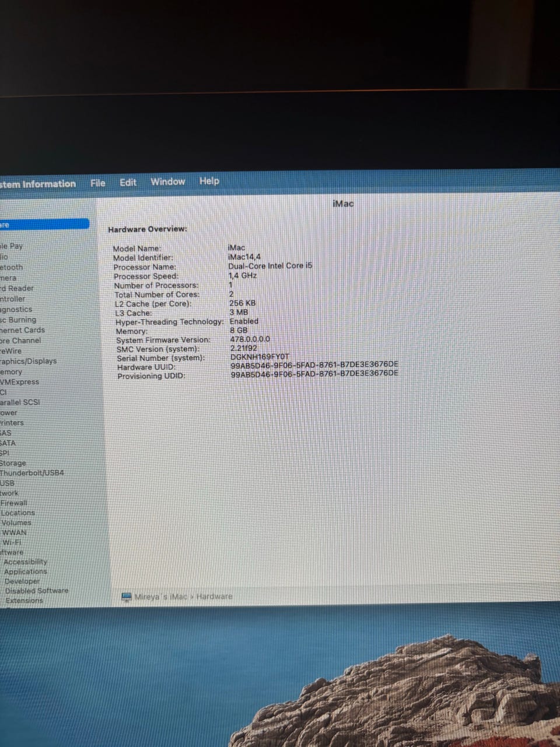Click the SMC version 2.21f92
Screen dimensions: 560x747
244,348
